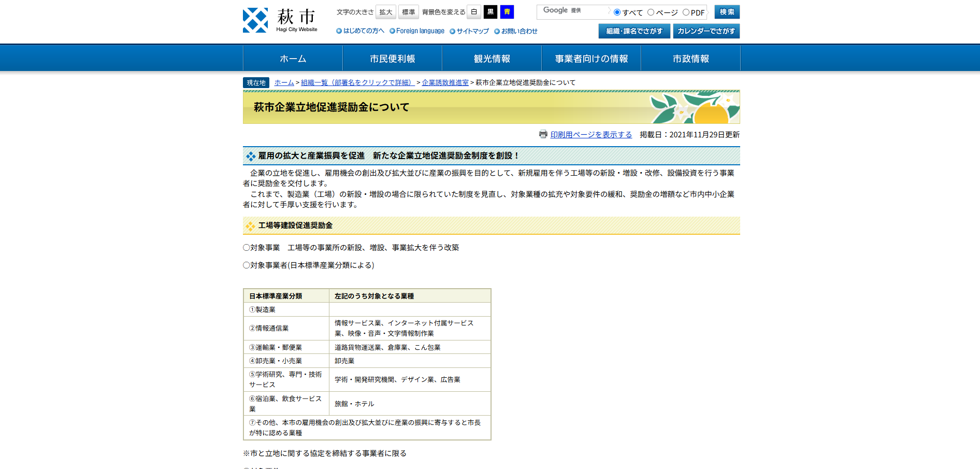This screenshot has width=980, height=469.
Task: Open カレンダーでさがす button
Action: tap(707, 31)
